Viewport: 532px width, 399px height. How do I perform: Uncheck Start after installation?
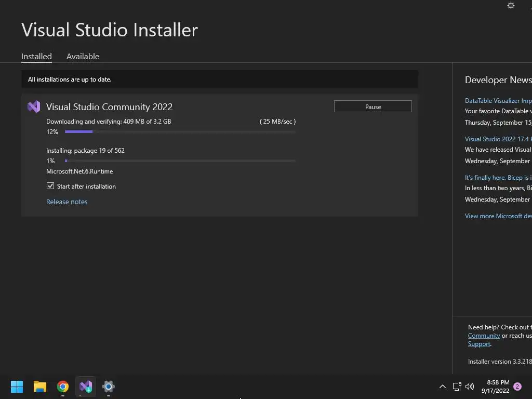click(50, 186)
